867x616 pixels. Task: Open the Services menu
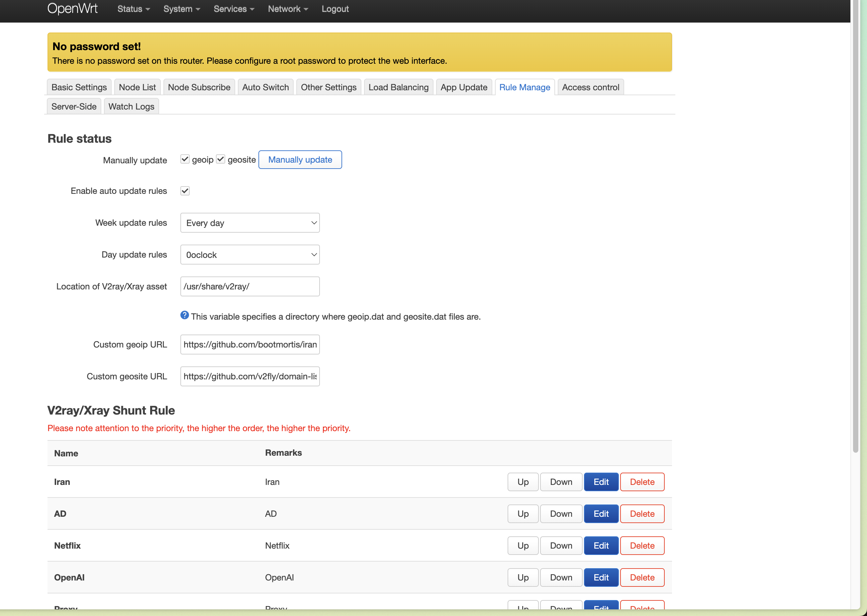[234, 9]
